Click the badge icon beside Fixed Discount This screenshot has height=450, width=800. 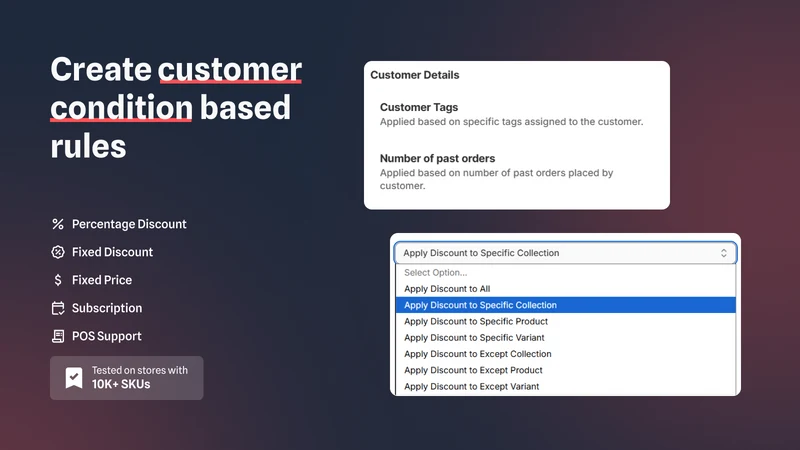point(58,252)
